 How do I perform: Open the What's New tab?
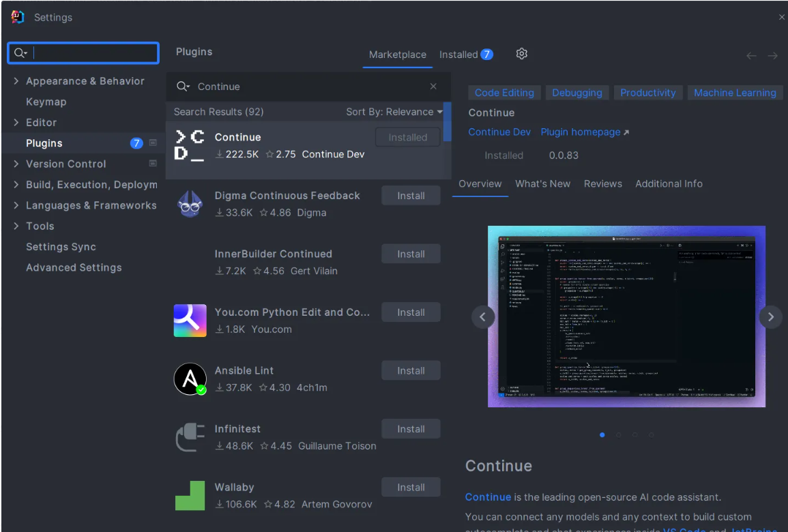[x=543, y=184]
